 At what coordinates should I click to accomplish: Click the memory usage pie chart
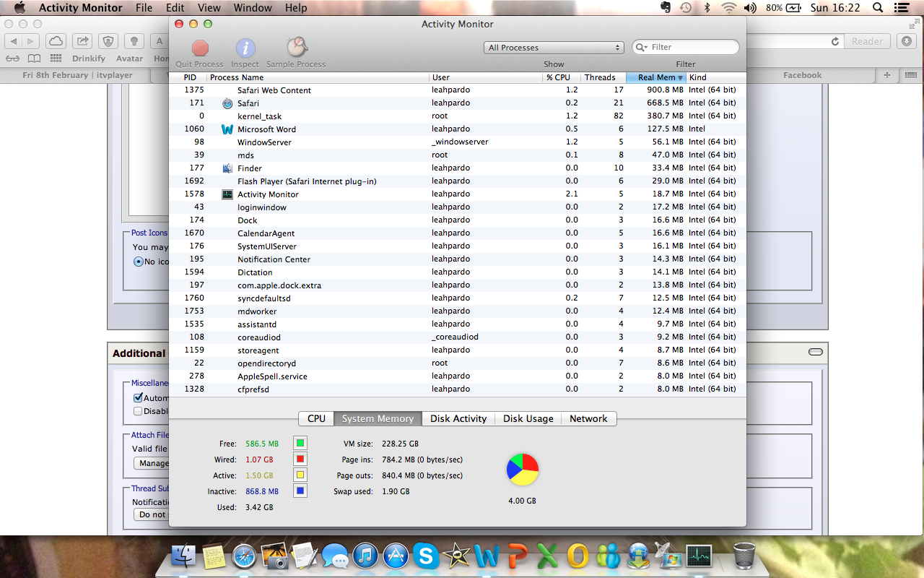click(522, 470)
